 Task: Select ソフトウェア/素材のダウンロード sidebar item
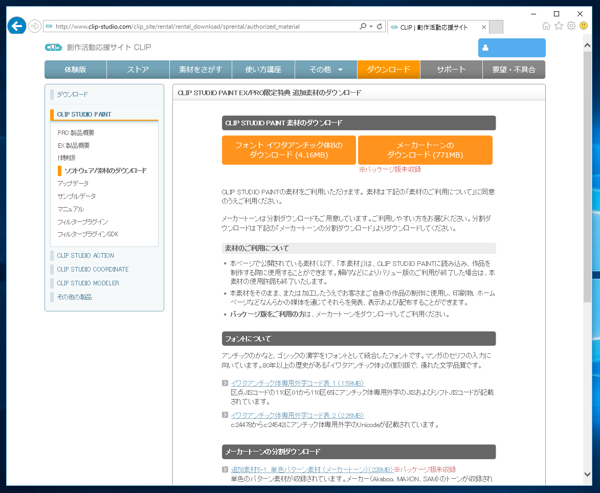105,170
